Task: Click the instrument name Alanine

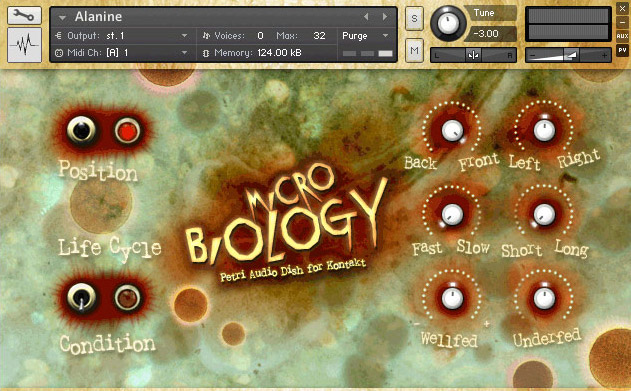Action: tap(99, 16)
